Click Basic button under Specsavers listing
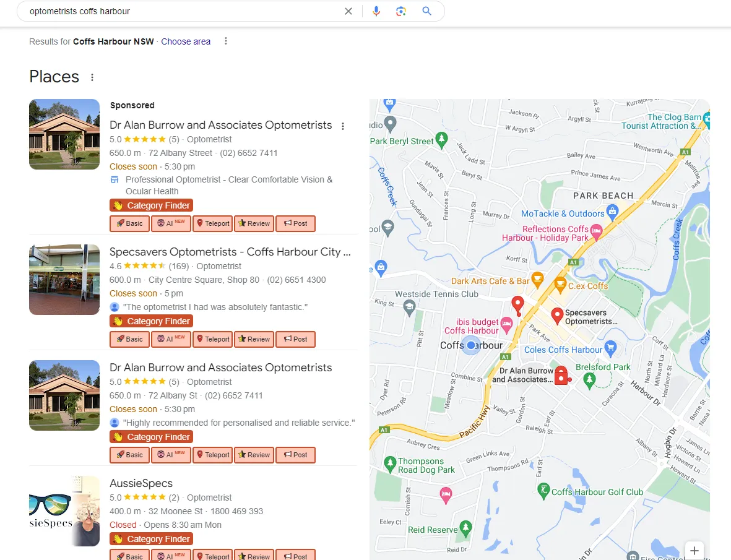Image resolution: width=731 pixels, height=560 pixels. click(129, 339)
